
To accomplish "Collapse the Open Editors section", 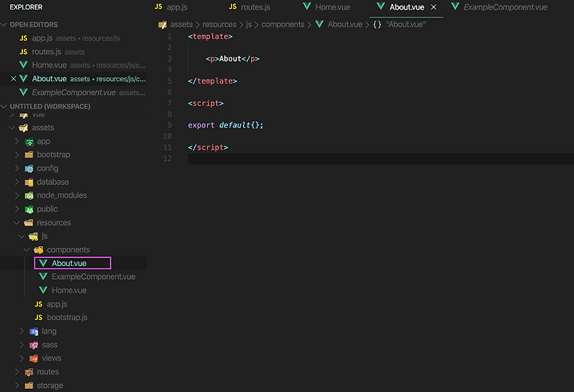I will [4, 25].
